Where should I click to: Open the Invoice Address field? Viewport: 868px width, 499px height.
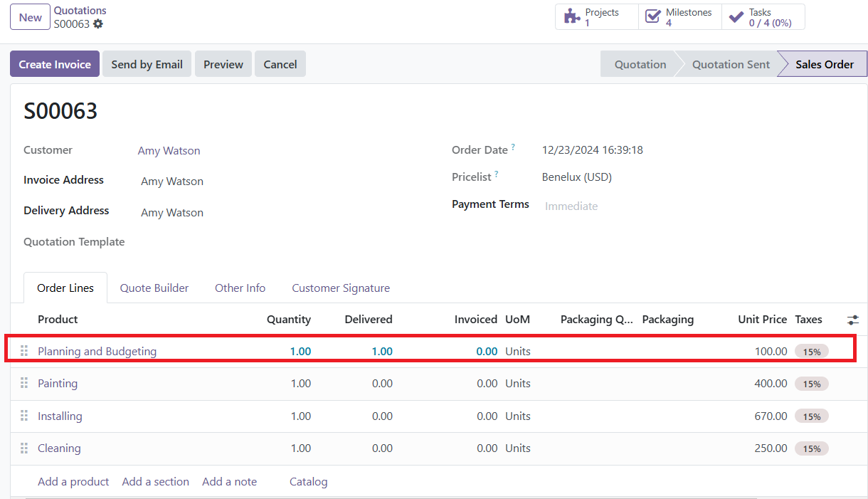(172, 182)
